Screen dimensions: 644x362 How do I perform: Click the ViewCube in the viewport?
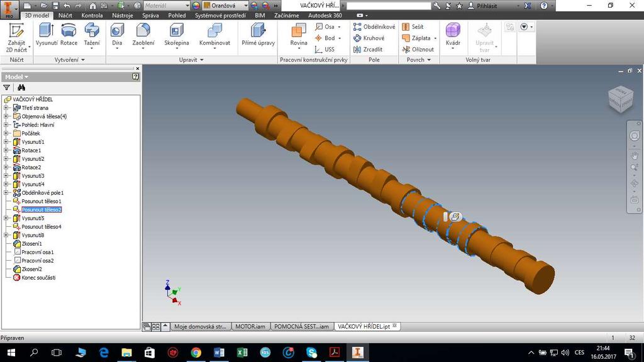tap(621, 99)
